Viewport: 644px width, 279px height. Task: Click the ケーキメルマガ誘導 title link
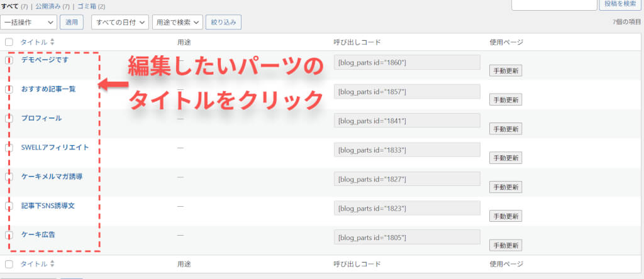point(52,177)
